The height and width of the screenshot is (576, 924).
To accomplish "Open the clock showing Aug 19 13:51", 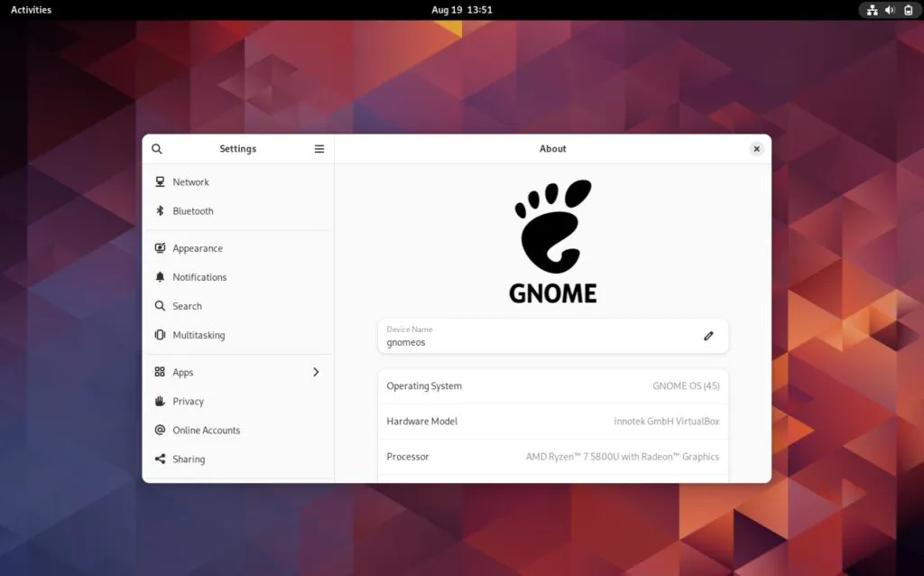I will (461, 10).
